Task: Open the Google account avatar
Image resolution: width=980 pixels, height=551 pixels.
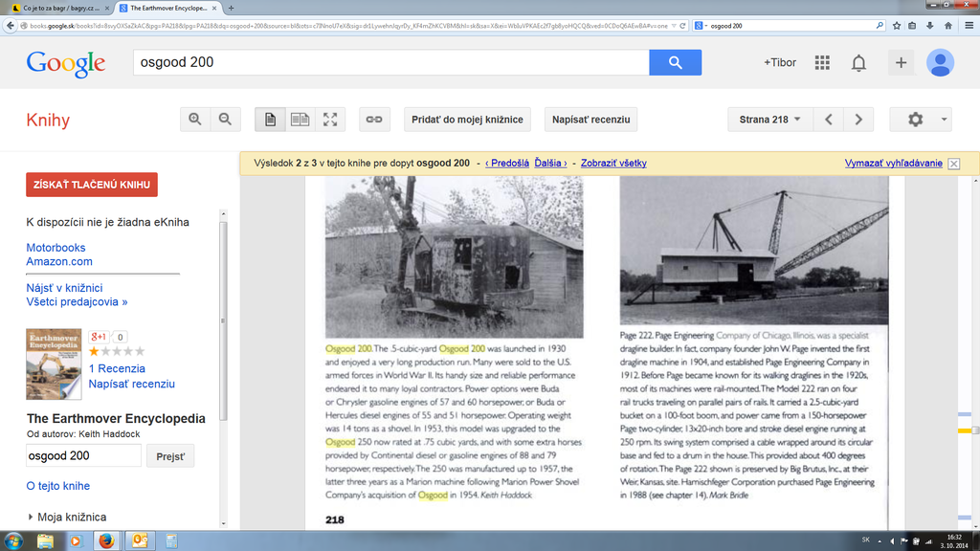Action: [940, 62]
